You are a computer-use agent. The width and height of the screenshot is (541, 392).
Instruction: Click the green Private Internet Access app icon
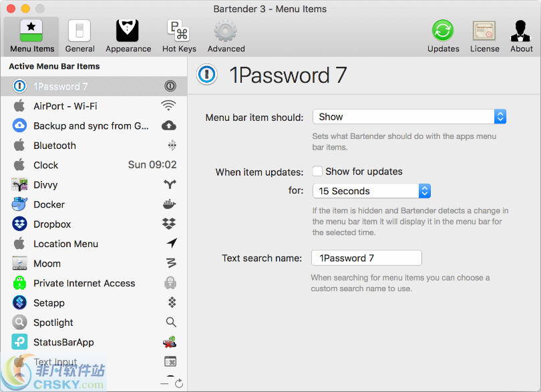coord(19,283)
